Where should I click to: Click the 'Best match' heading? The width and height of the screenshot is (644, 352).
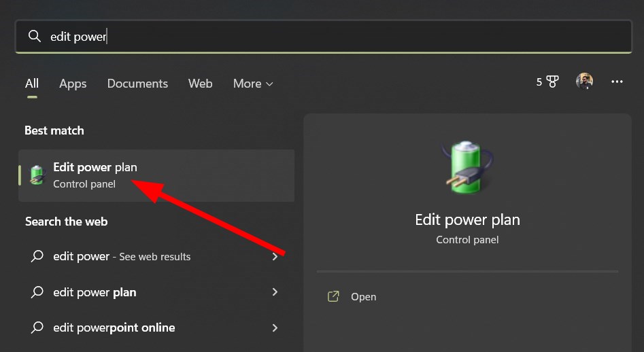pyautogui.click(x=54, y=130)
